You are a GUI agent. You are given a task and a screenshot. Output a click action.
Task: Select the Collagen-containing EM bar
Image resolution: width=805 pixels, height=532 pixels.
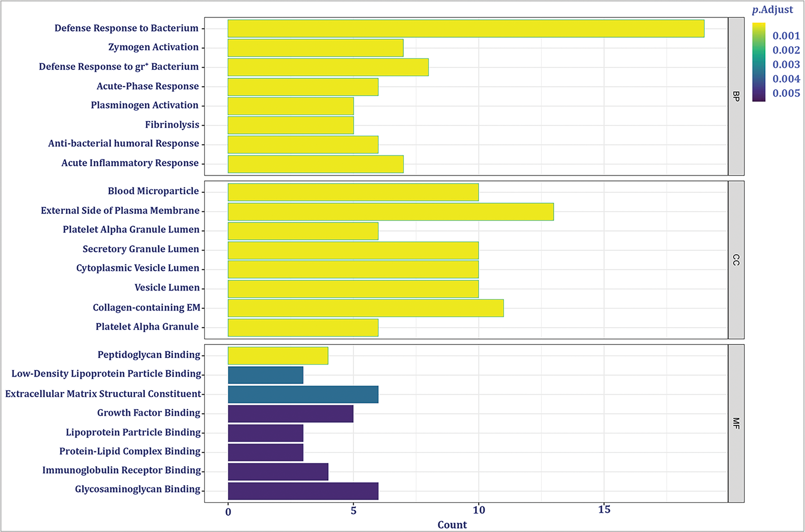click(366, 308)
